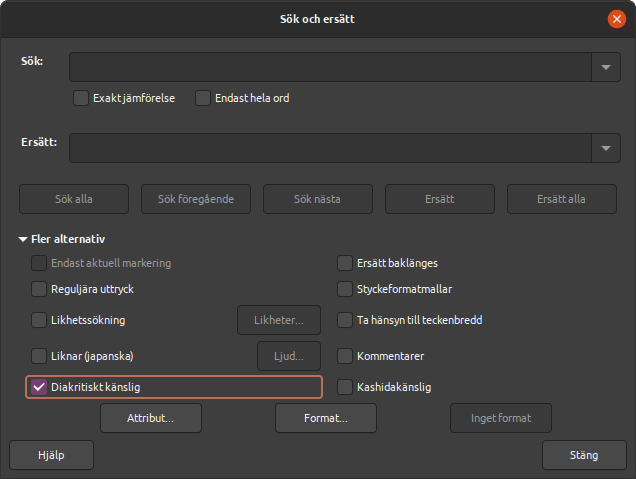The image size is (636, 479).
Task: Open Hjälp for this dialog
Action: point(52,455)
